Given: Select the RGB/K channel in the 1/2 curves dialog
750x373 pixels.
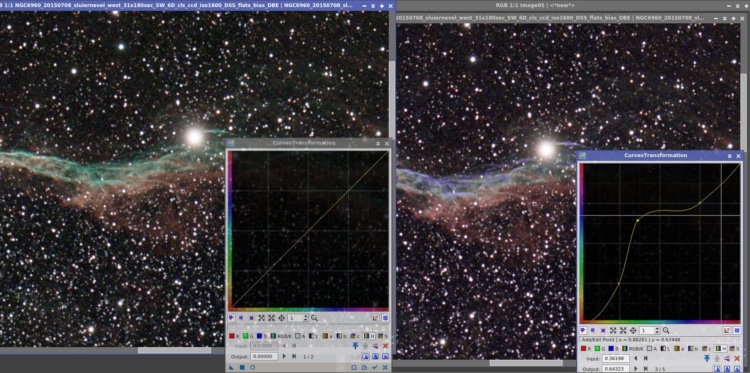Looking at the screenshot, I should [x=281, y=336].
